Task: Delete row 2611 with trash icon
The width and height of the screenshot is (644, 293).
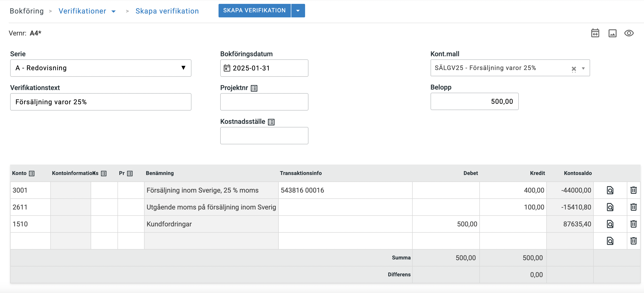Action: (x=633, y=207)
